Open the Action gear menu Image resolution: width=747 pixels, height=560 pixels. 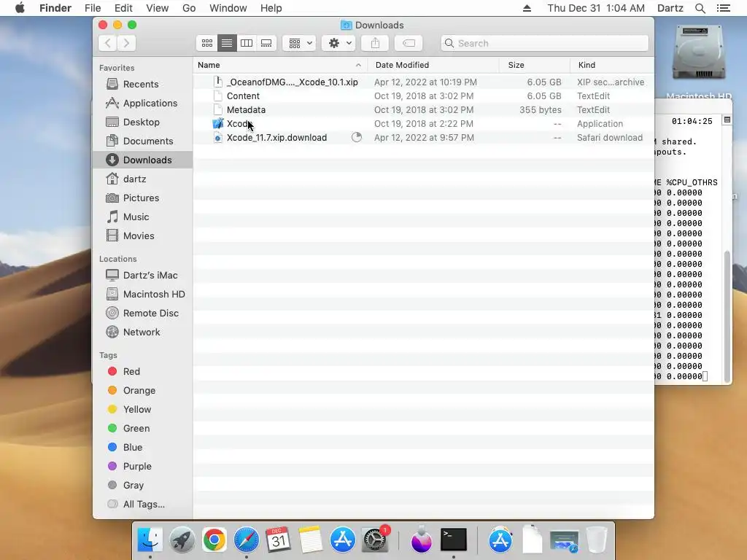[338, 43]
